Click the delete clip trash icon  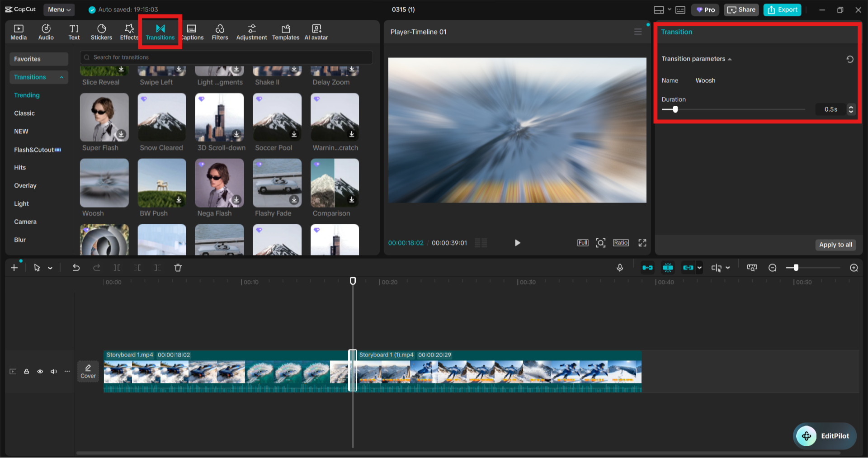[178, 267]
